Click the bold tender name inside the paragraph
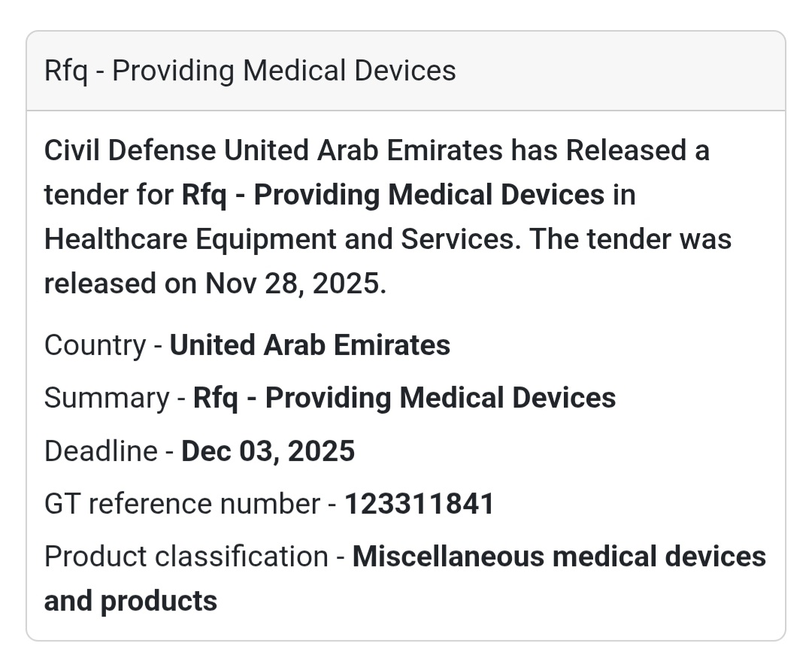Viewport: 812px width, 655px height. [x=392, y=195]
